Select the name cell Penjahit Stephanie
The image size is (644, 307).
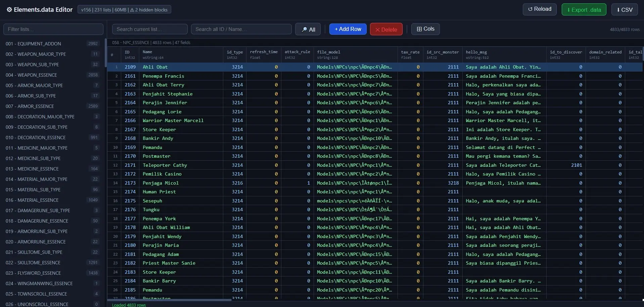(x=181, y=94)
